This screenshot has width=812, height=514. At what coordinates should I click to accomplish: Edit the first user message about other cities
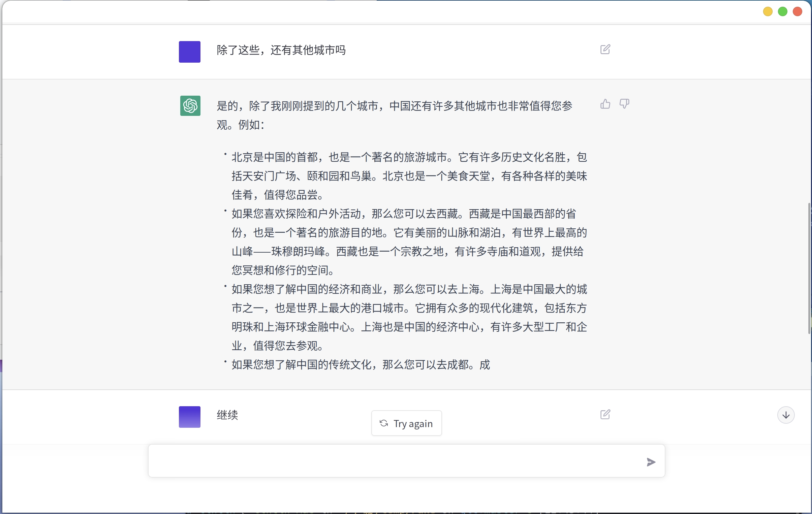(605, 50)
